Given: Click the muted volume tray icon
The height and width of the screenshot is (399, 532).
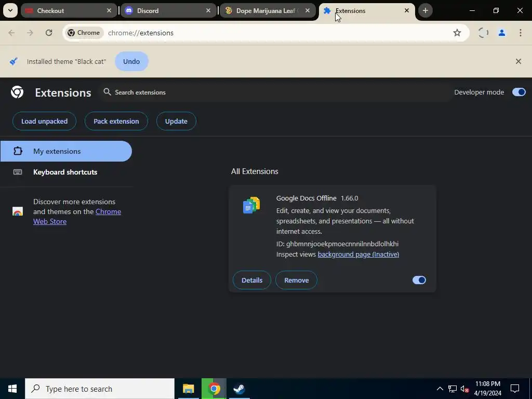Looking at the screenshot, I should [464, 389].
